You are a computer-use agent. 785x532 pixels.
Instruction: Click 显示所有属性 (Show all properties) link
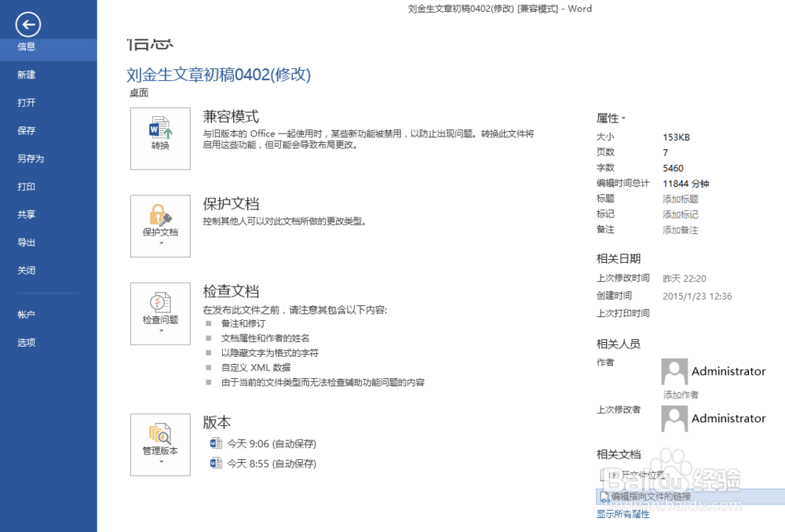click(x=623, y=514)
